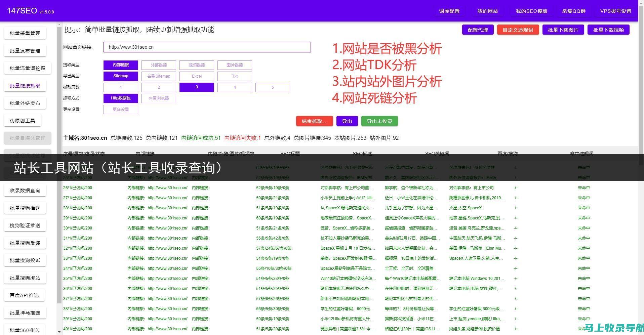Click sidebar scrollbar down arrow
The height and width of the screenshot is (335, 644).
[59, 332]
